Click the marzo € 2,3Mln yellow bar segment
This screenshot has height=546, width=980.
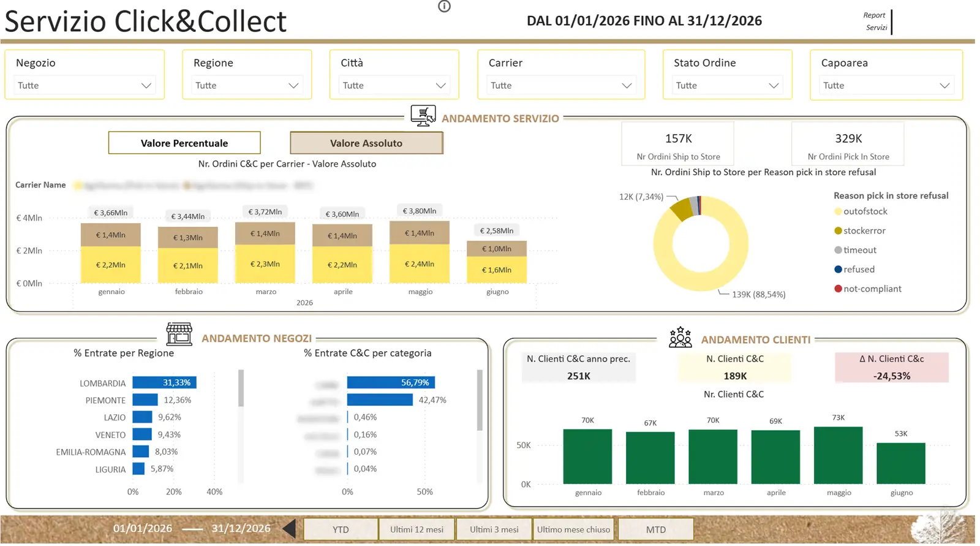pos(265,264)
